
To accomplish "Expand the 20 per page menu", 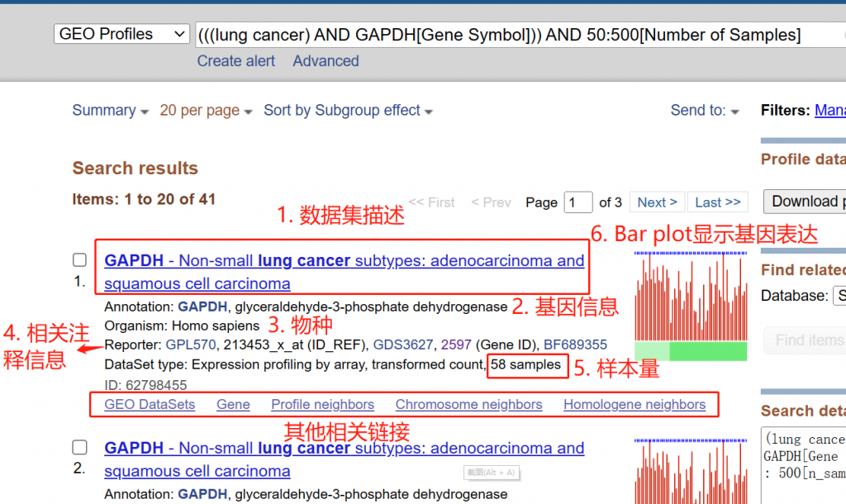I will (x=206, y=111).
